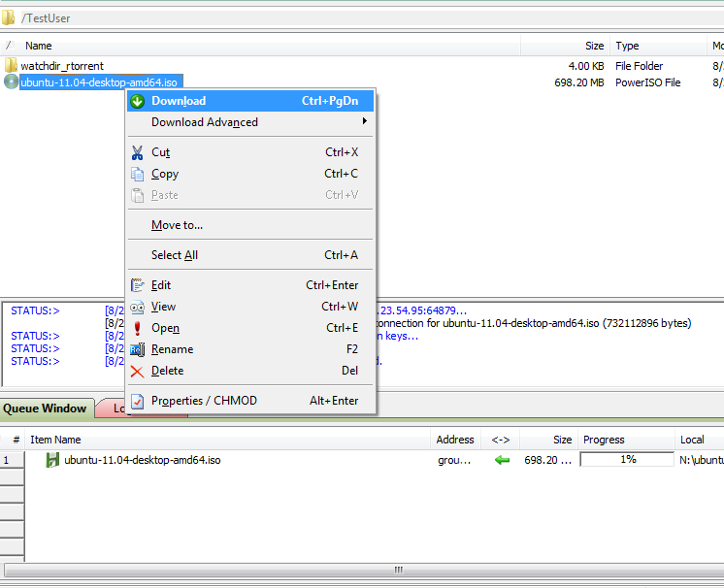Switch to the Queue Window tab
Image resolution: width=724 pixels, height=588 pixels.
coord(46,408)
